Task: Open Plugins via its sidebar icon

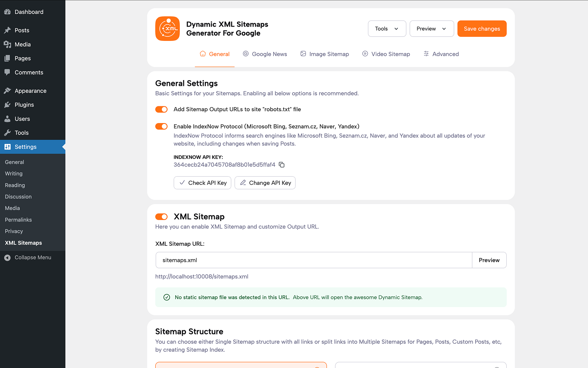Action: [7, 105]
